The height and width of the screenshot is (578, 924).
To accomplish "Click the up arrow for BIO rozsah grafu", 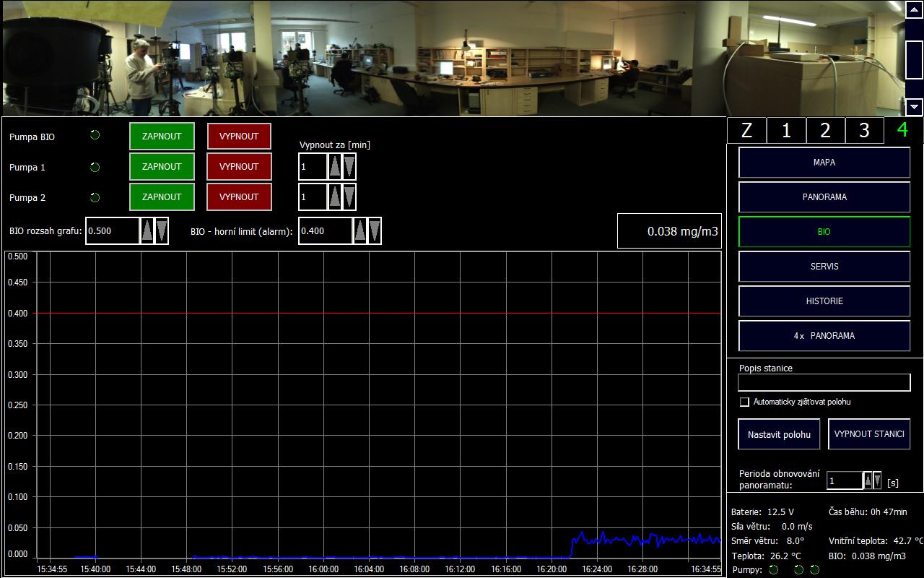I will [147, 231].
